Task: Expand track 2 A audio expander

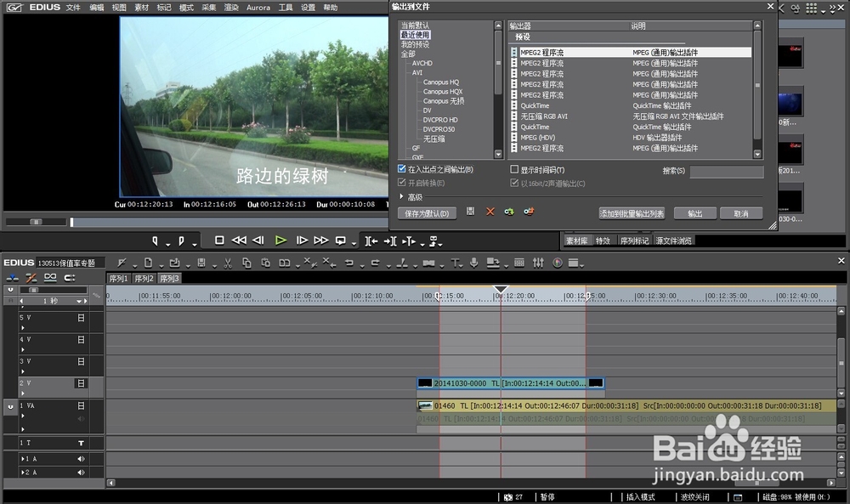Action: click(22, 473)
